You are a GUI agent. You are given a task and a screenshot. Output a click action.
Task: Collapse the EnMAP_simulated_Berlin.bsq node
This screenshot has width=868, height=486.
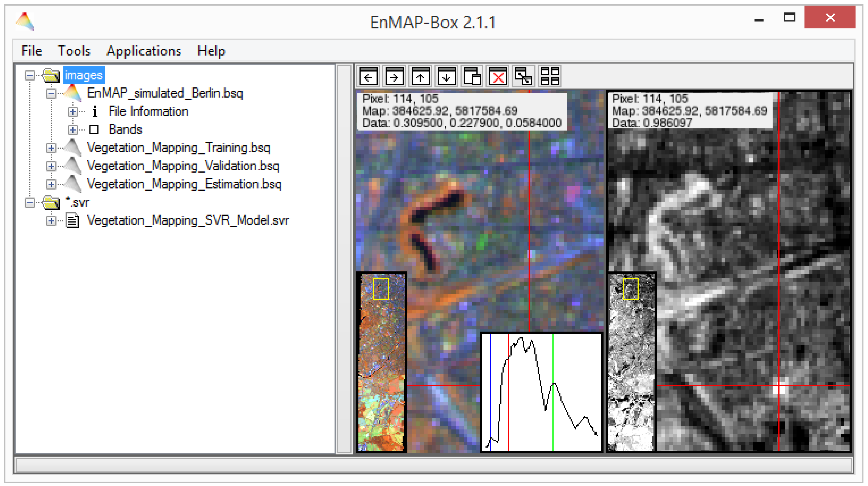tap(51, 93)
